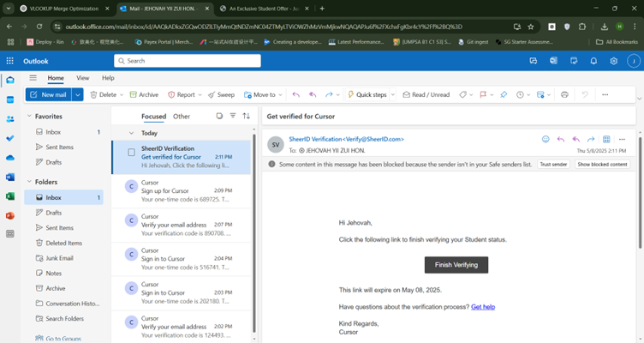Click the New mail button
The image size is (644, 343).
(x=49, y=94)
